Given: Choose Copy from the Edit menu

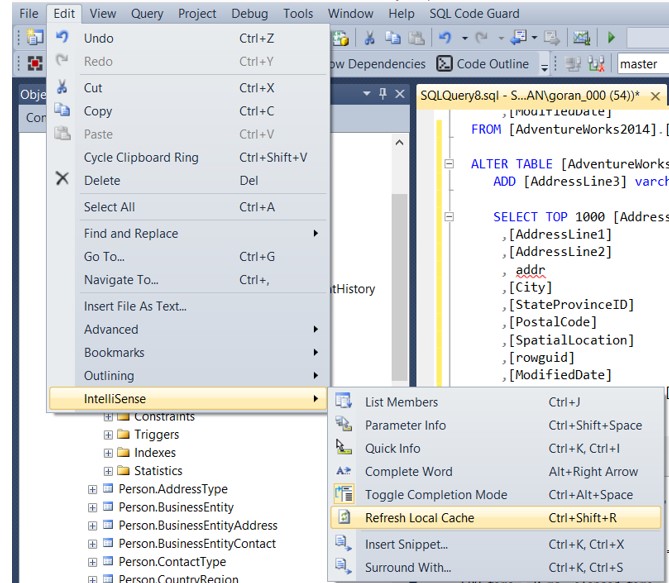Looking at the screenshot, I should click(188, 111).
